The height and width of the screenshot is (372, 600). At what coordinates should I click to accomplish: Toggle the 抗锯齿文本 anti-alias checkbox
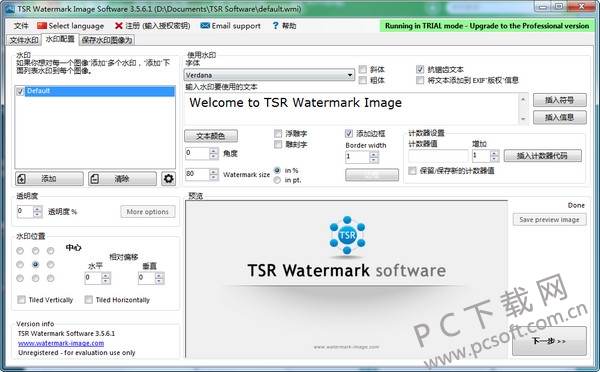tap(420, 69)
